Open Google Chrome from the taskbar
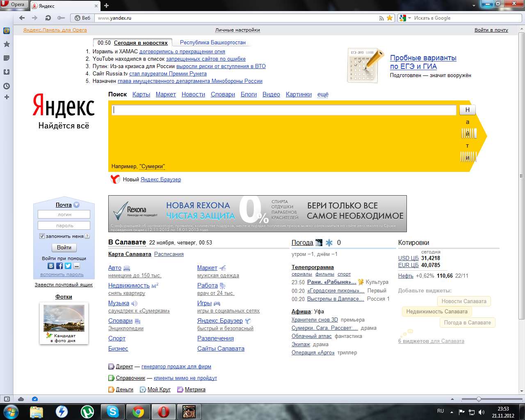This screenshot has width=525, height=420. pyautogui.click(x=138, y=411)
